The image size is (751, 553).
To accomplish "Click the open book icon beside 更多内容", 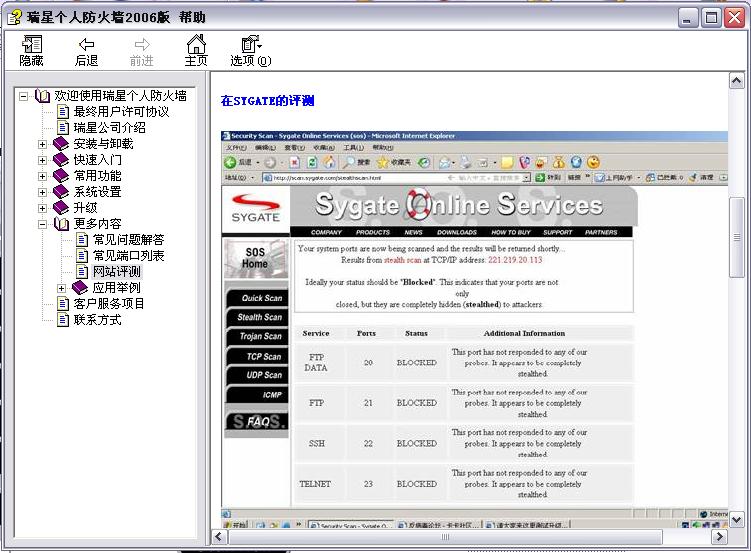I will 61,224.
